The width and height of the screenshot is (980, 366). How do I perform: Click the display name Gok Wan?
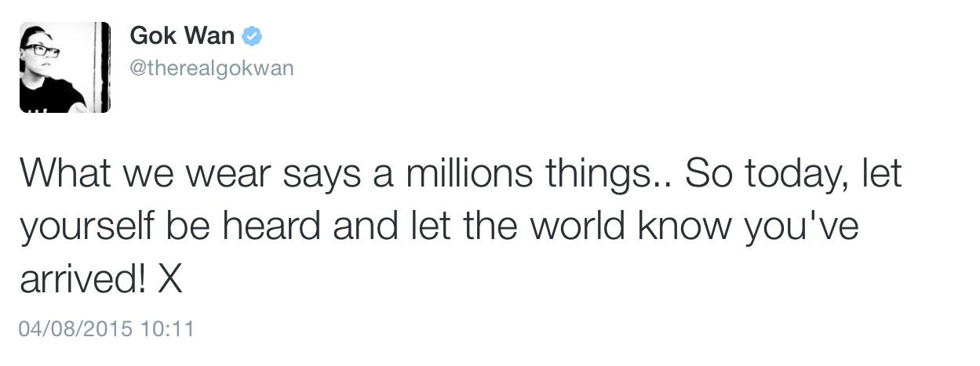[x=182, y=36]
